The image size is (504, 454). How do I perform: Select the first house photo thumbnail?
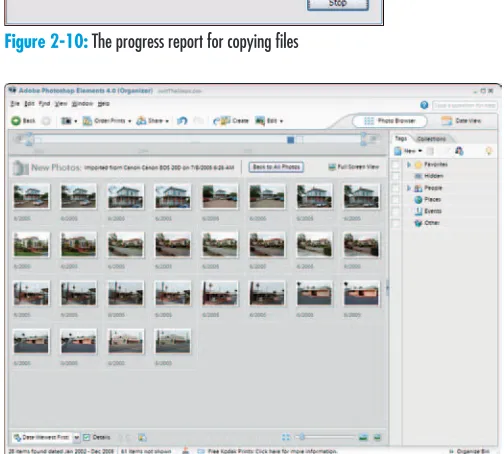(31, 196)
